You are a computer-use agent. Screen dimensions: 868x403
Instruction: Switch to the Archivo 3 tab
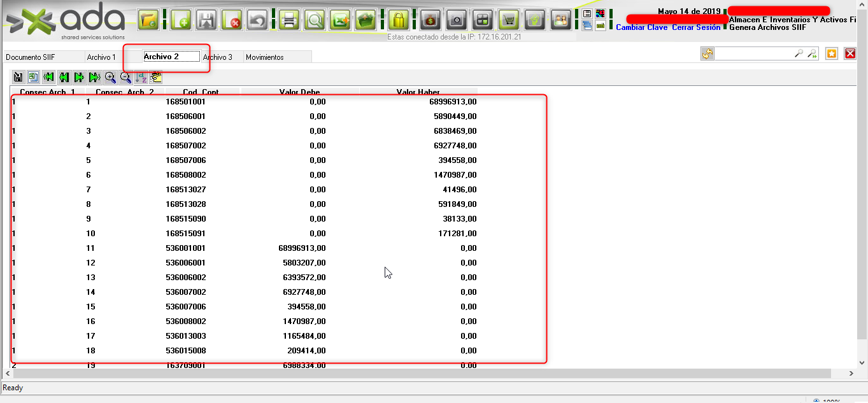[218, 57]
